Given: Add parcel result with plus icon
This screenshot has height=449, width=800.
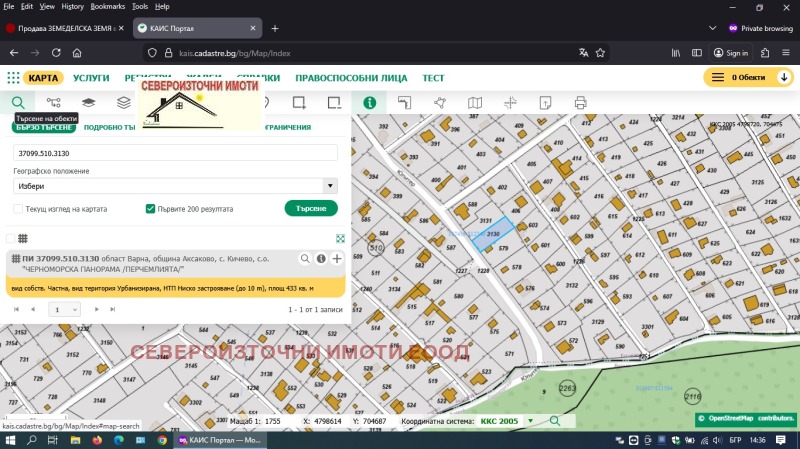Looking at the screenshot, I should [337, 259].
